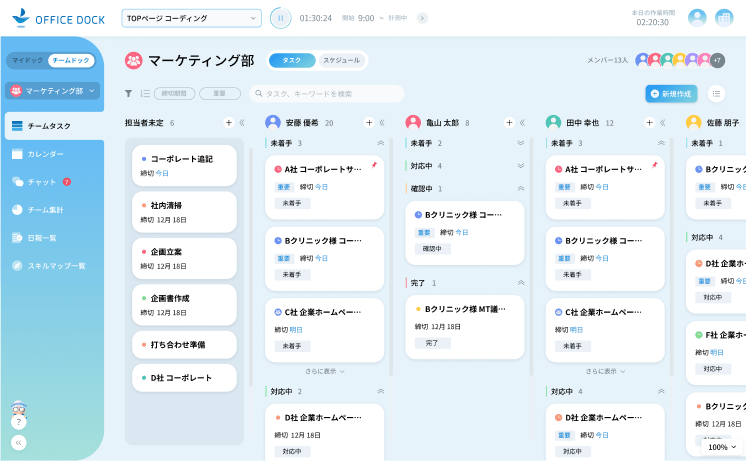Open BクリニックMT議 completed task card
This screenshot has height=461, width=746.
pyautogui.click(x=465, y=327)
